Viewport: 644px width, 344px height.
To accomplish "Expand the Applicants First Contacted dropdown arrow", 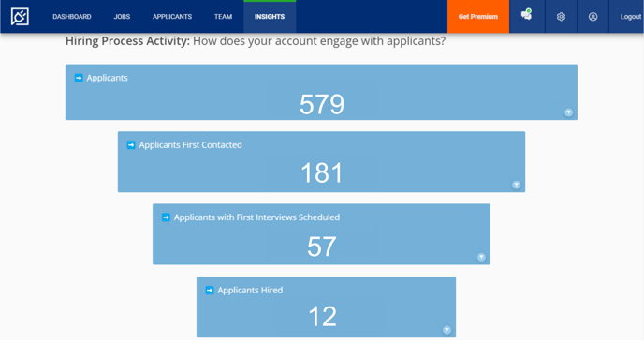I will tap(517, 185).
